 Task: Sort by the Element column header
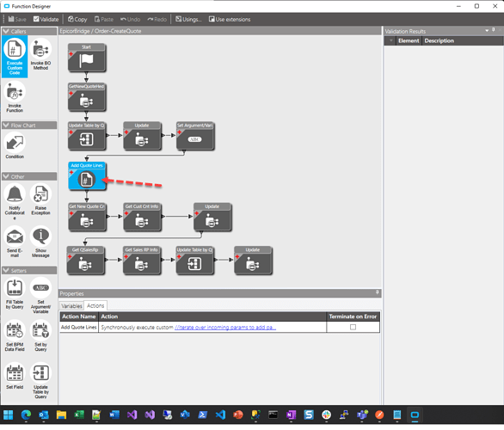pyautogui.click(x=409, y=40)
